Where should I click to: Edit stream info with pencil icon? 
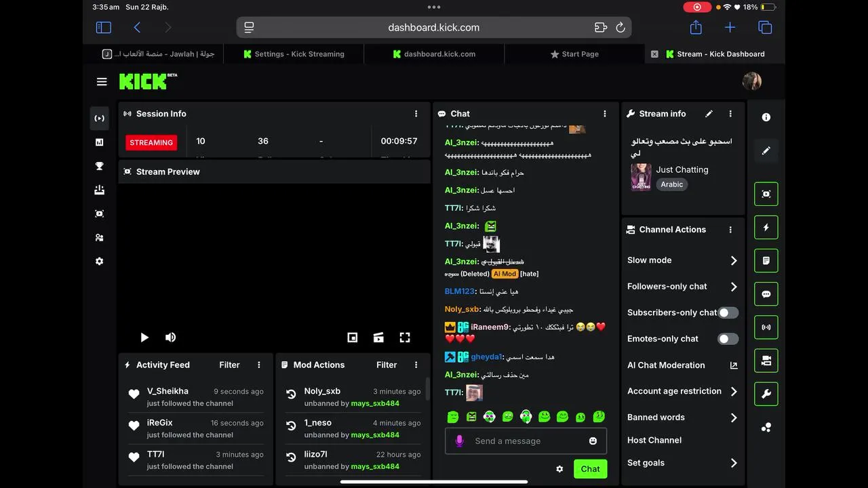[x=709, y=114]
